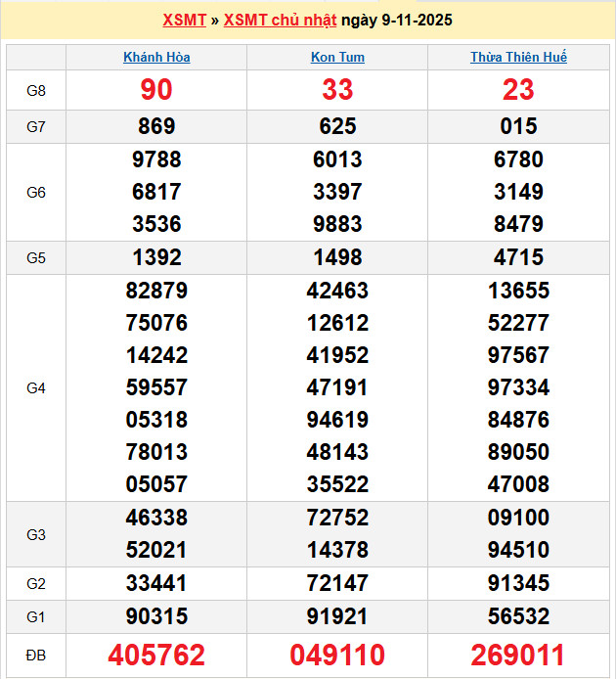Viewport: 616px width, 679px height.
Task: Click the G8 row label
Action: coord(36,91)
